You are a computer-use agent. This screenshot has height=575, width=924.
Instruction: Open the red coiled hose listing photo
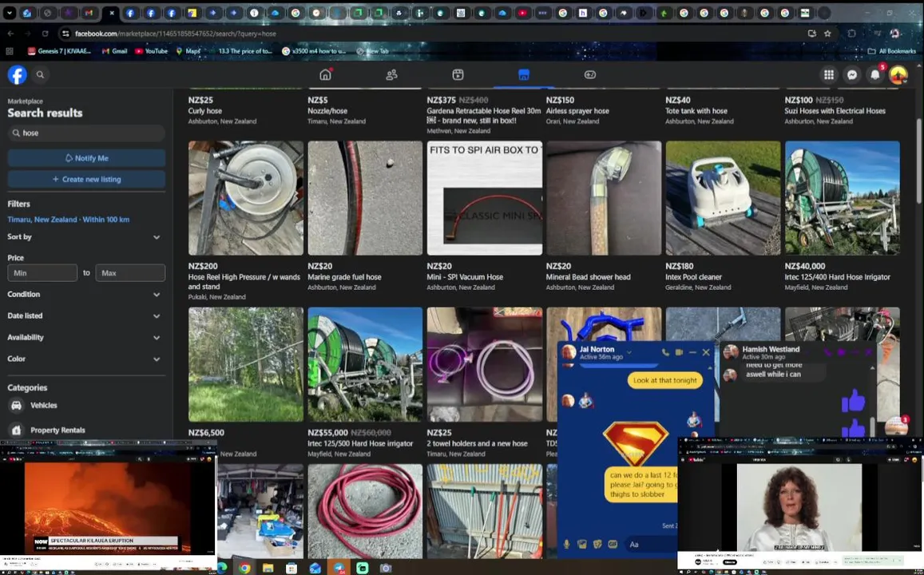point(365,511)
